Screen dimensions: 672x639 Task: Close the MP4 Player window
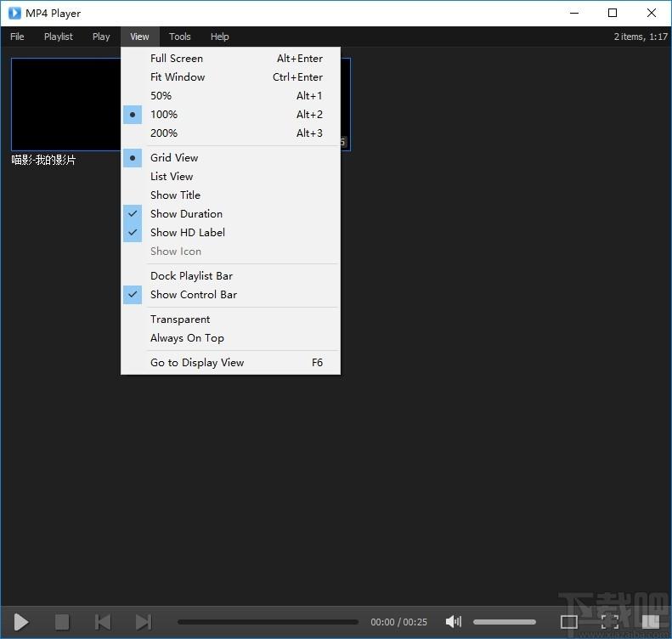click(x=652, y=13)
